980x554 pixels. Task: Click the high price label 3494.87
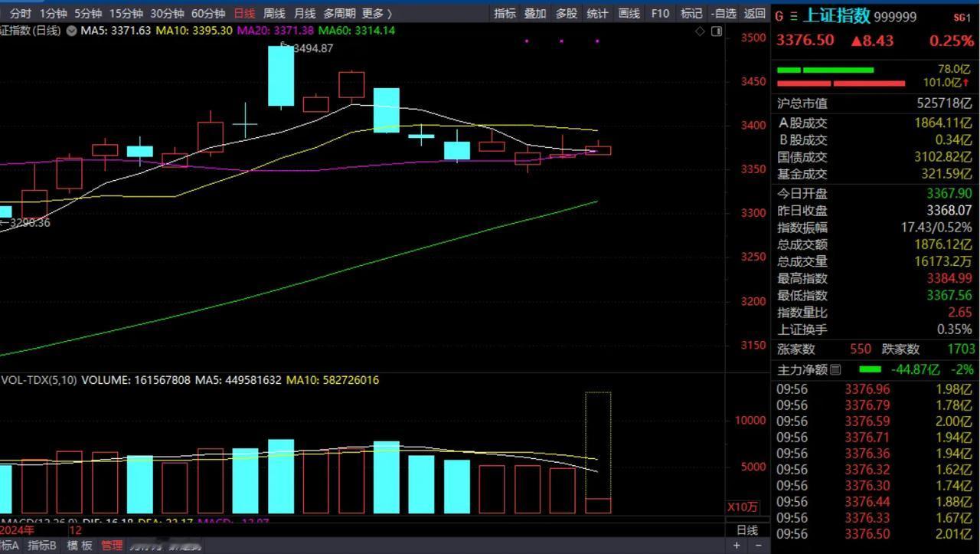click(x=314, y=48)
